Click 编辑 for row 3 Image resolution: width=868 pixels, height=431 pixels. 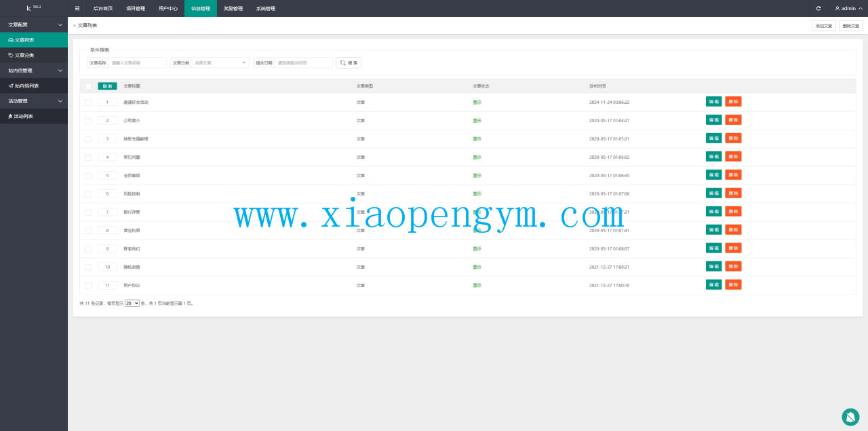(x=713, y=138)
